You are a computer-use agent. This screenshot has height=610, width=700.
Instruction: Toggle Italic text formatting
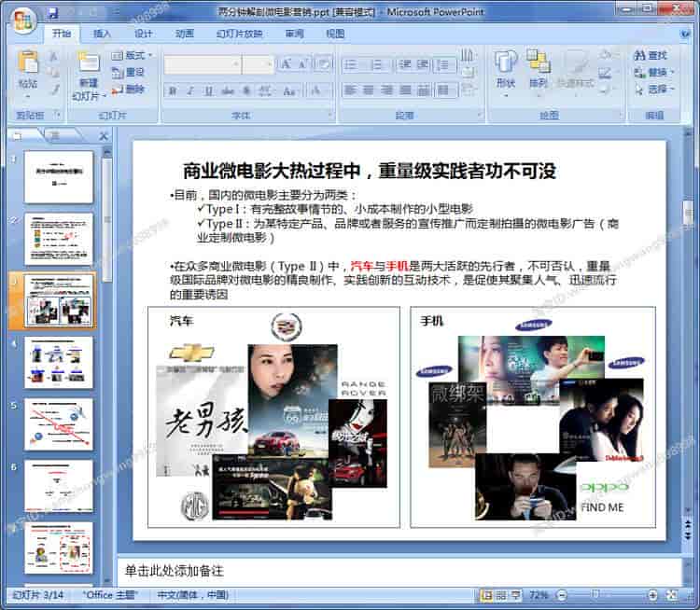[x=191, y=90]
